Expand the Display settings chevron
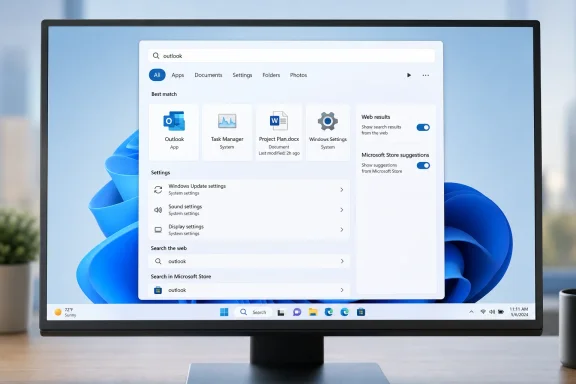This screenshot has height=384, width=576. coord(342,230)
